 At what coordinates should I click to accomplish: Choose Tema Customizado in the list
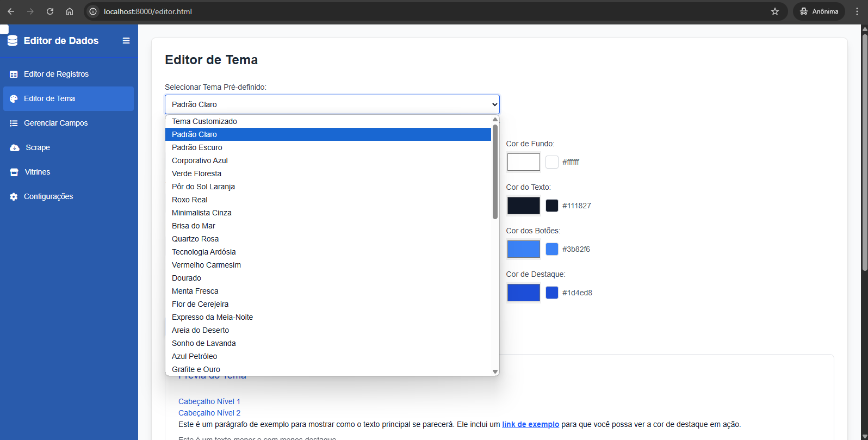pyautogui.click(x=204, y=121)
